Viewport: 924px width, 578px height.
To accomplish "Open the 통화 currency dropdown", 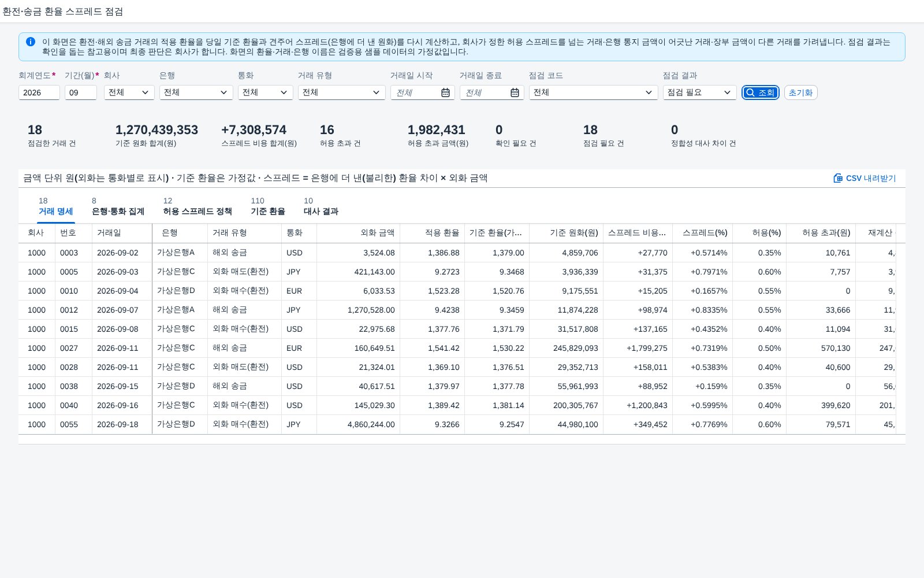I will click(x=266, y=92).
